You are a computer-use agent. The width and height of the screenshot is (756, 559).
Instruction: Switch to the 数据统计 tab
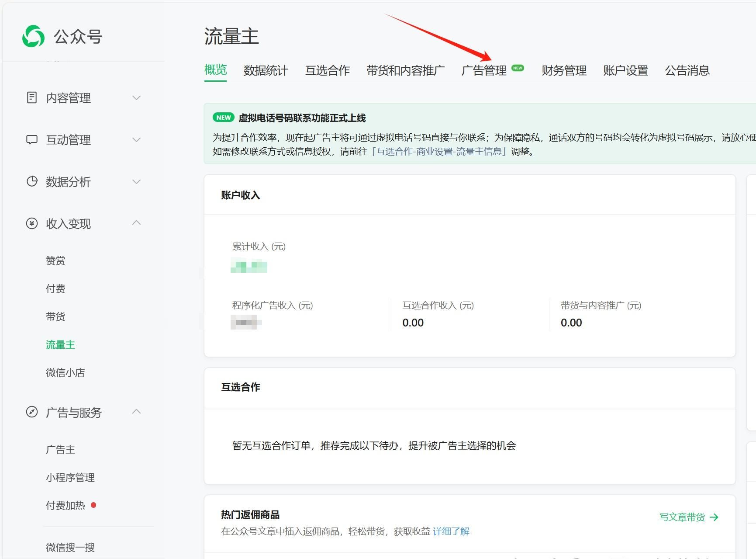[x=266, y=70]
